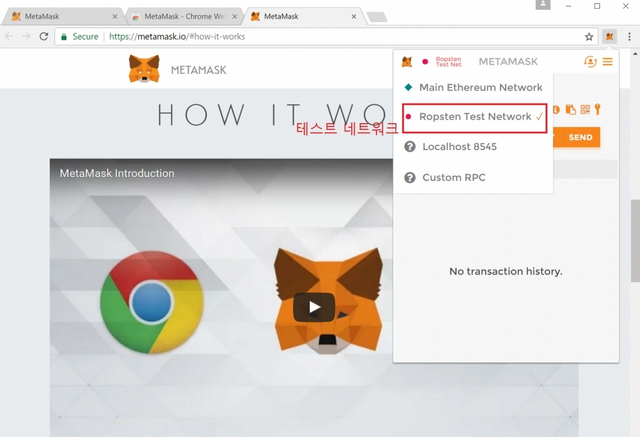Click the Chrome logo in the video thumbnail

(x=152, y=302)
